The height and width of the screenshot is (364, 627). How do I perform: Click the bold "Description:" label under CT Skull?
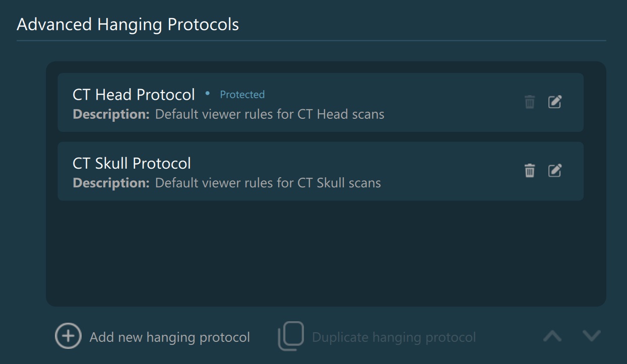pos(111,183)
